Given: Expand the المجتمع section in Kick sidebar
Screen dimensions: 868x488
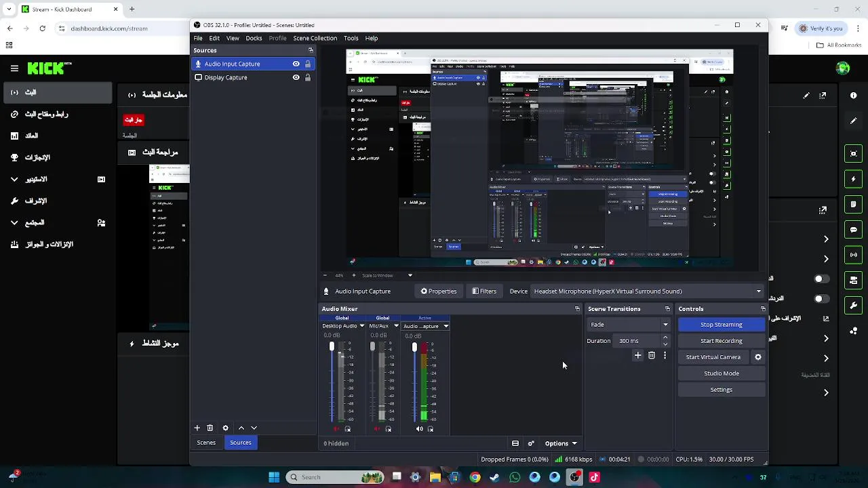Looking at the screenshot, I should coord(14,222).
